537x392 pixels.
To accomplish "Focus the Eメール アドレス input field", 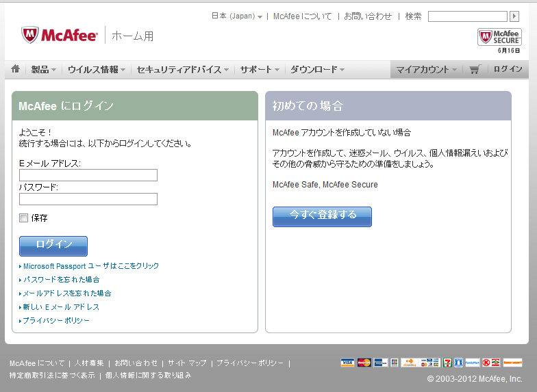I will coord(88,175).
